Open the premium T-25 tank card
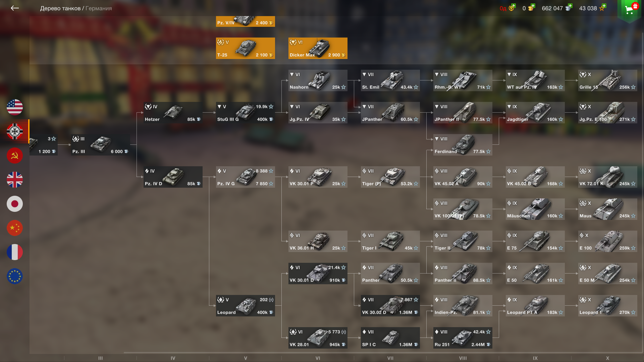644x362 pixels. click(246, 48)
